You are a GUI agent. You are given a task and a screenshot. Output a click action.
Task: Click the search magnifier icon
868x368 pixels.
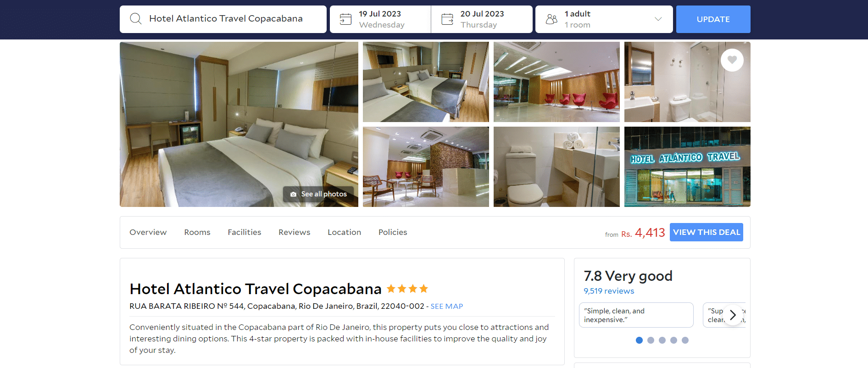coord(135,19)
